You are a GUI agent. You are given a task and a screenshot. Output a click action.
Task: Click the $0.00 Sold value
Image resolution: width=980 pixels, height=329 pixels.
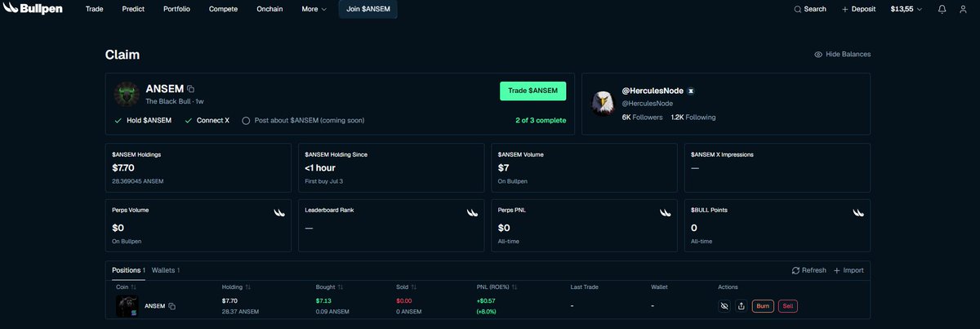click(405, 301)
